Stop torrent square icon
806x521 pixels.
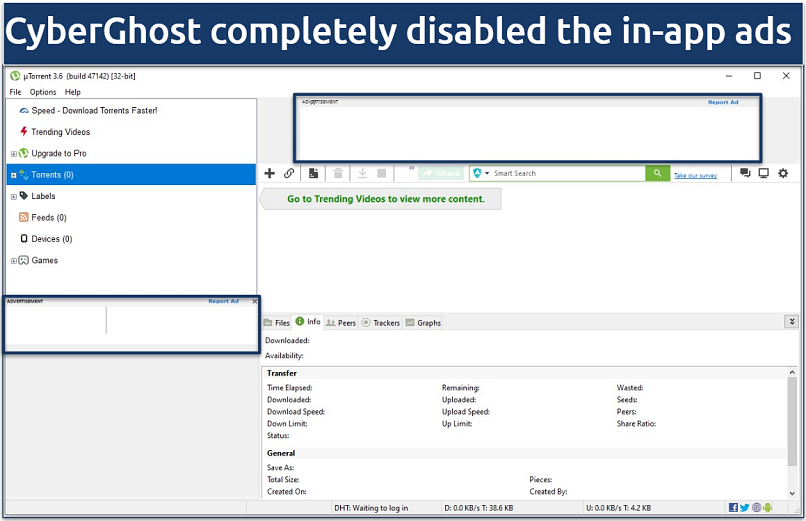(381, 173)
